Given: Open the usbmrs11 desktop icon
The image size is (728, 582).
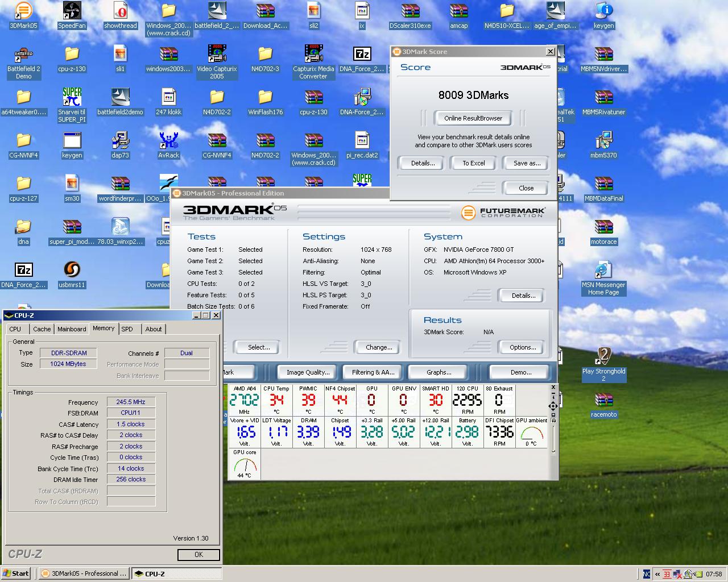Looking at the screenshot, I should click(x=72, y=275).
